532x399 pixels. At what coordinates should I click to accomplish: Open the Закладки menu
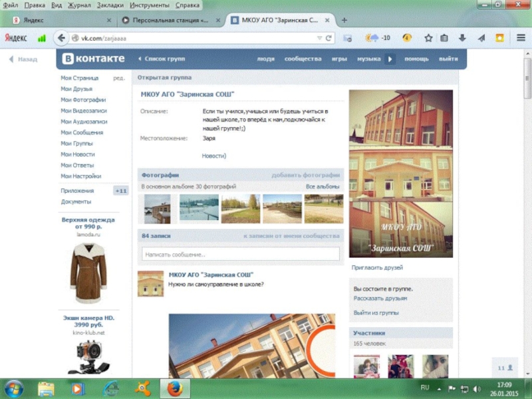pos(110,5)
